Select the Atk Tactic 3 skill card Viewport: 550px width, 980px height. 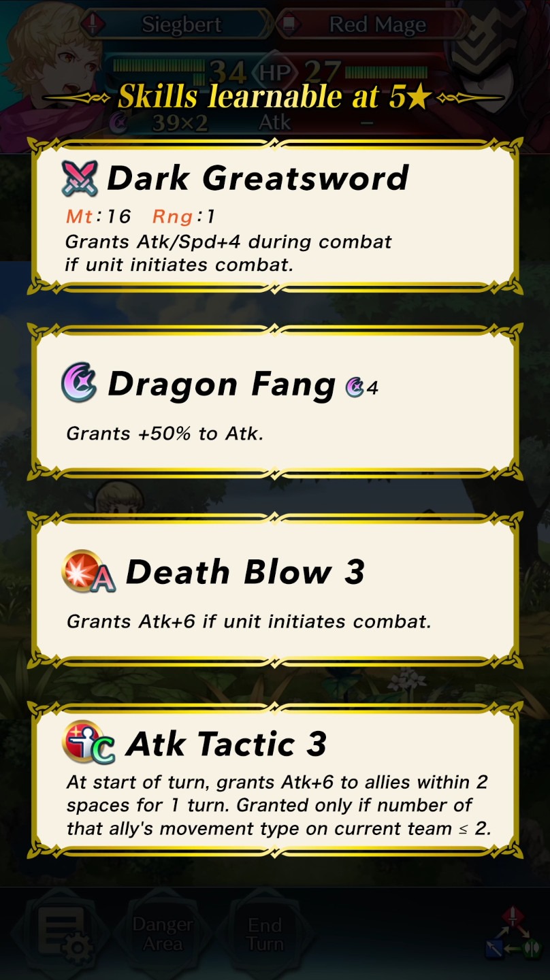pos(275,779)
